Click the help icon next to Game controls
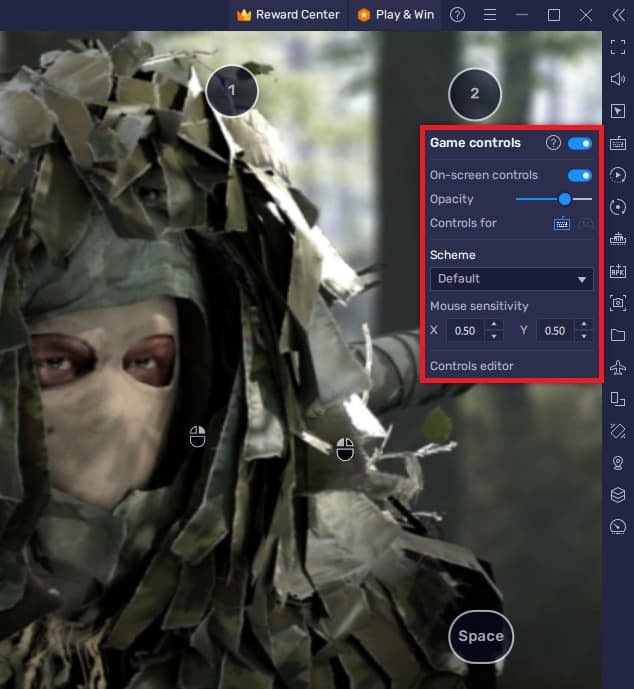634x689 pixels. point(553,143)
